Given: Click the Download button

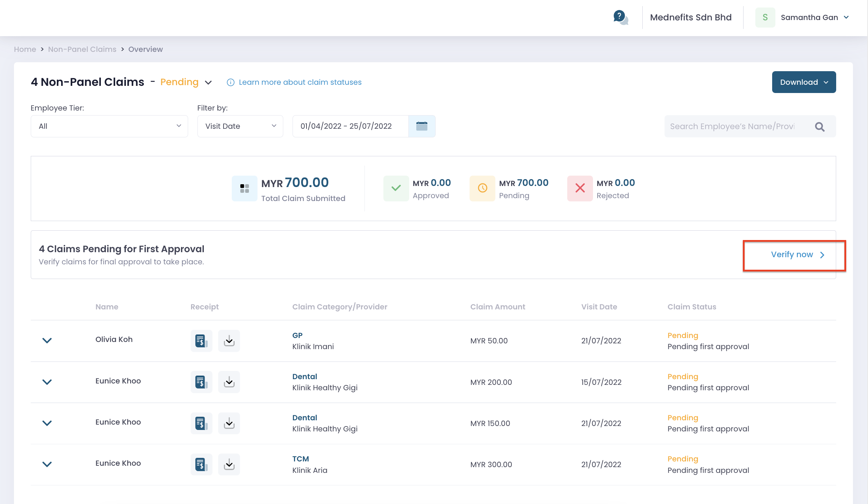Looking at the screenshot, I should coord(804,82).
